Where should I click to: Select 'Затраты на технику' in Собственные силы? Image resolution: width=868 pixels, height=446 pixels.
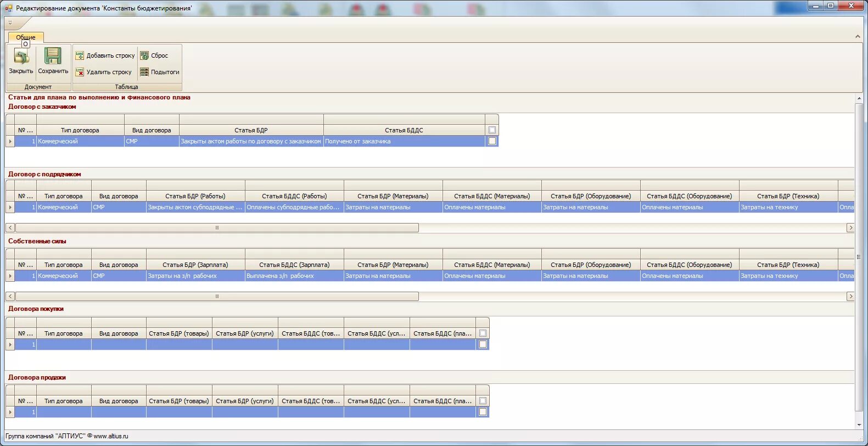click(788, 276)
